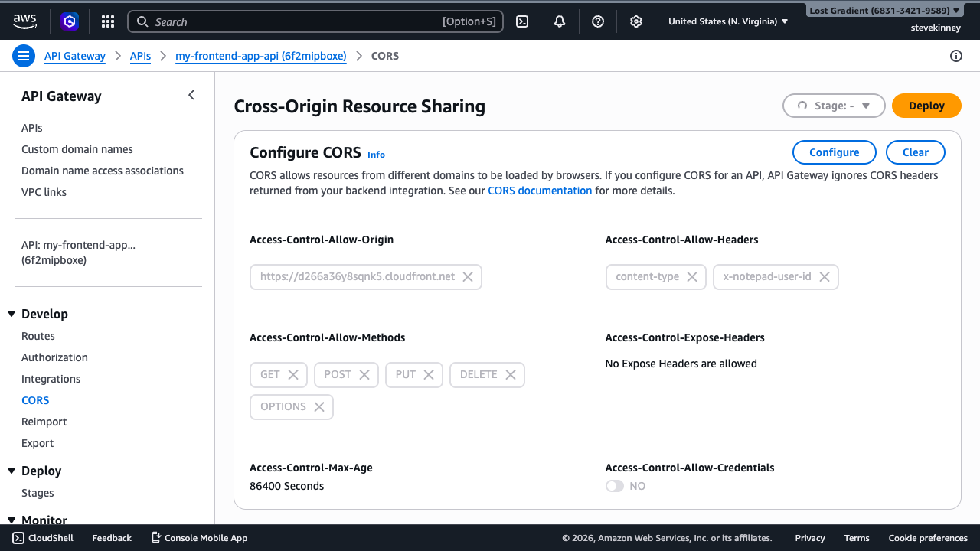Collapse the Deploy sidebar section
Screen dimensions: 980x551
(11, 471)
